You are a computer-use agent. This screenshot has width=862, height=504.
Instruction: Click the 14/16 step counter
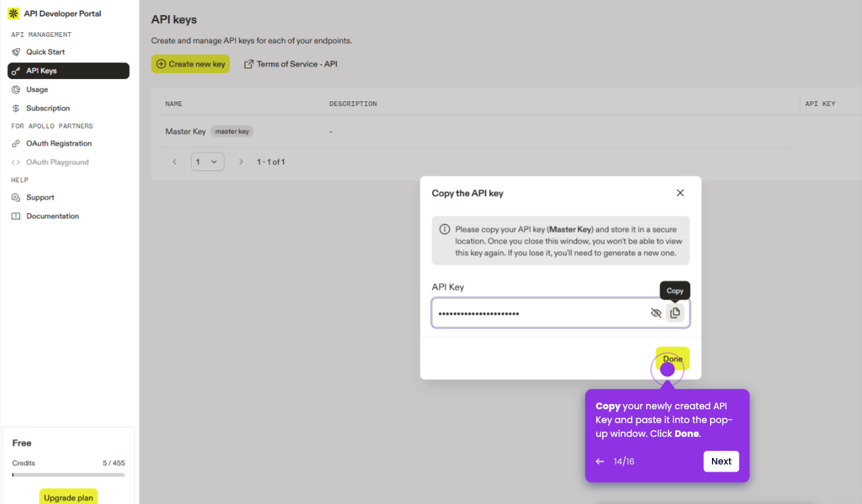[x=624, y=462]
